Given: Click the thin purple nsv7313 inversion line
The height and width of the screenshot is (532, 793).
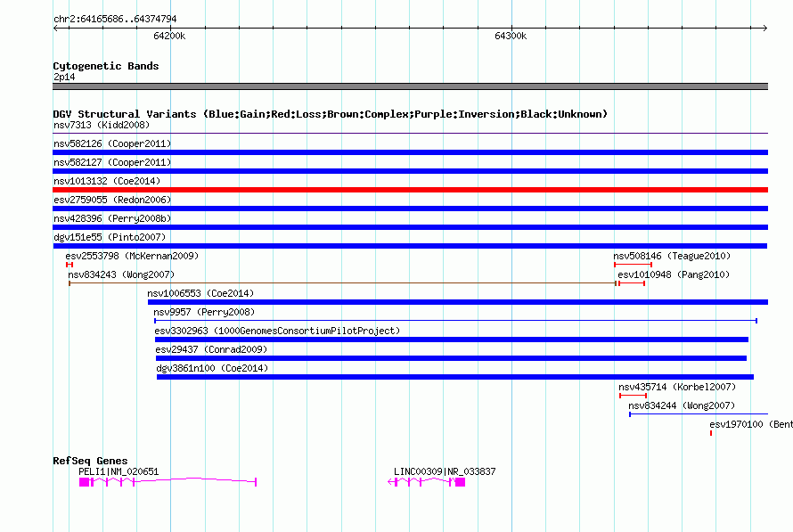Looking at the screenshot, I should tap(410, 134).
